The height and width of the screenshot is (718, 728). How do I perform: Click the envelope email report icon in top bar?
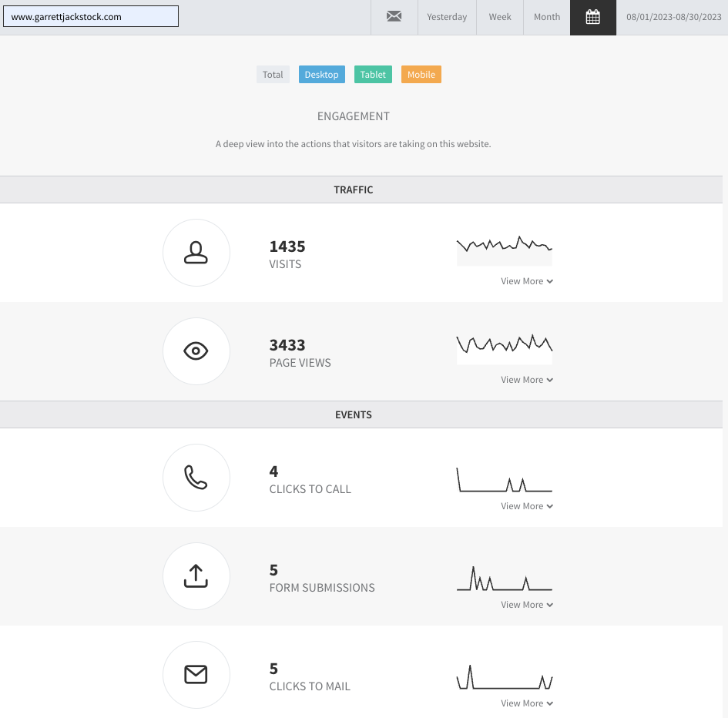tap(394, 17)
